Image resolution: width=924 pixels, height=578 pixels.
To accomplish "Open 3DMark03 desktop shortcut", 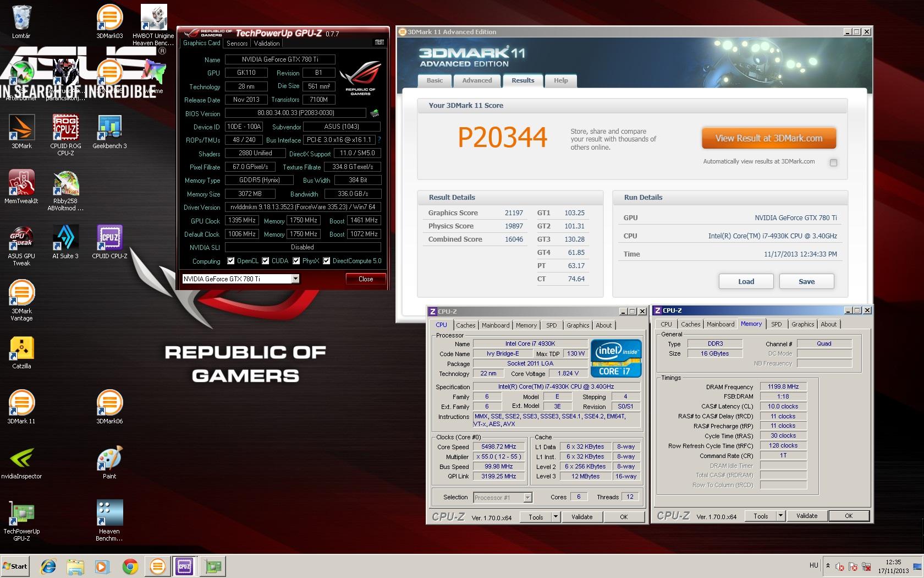I will [x=109, y=22].
